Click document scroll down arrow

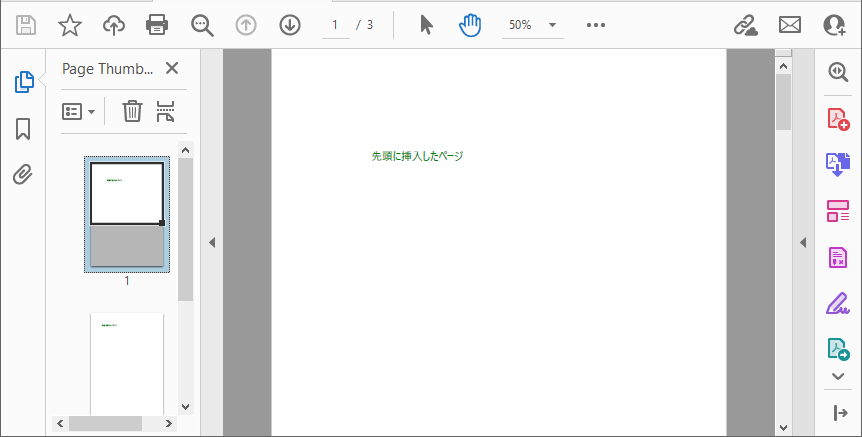pos(783,428)
